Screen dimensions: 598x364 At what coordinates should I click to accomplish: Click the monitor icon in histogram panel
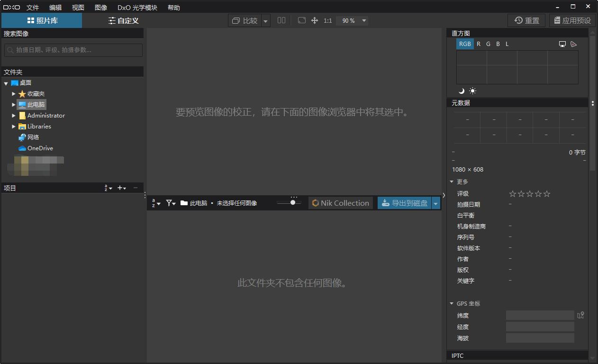tap(562, 44)
